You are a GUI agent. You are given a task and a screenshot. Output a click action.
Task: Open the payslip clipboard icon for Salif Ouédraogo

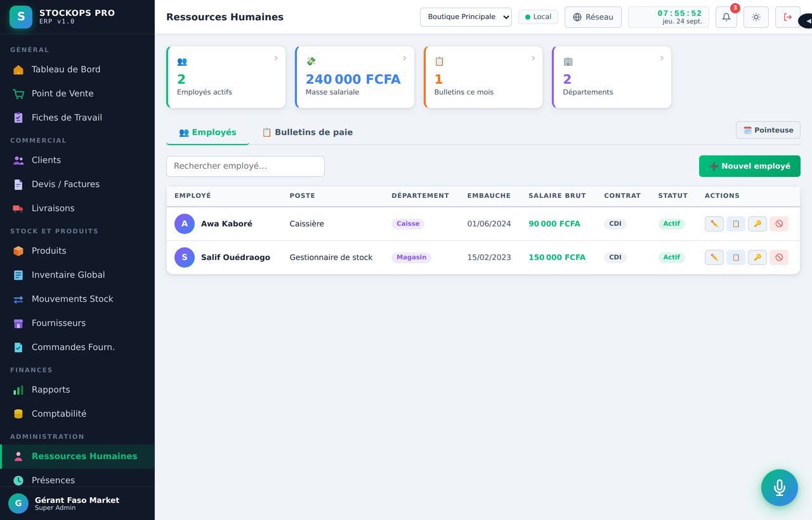tap(736, 257)
